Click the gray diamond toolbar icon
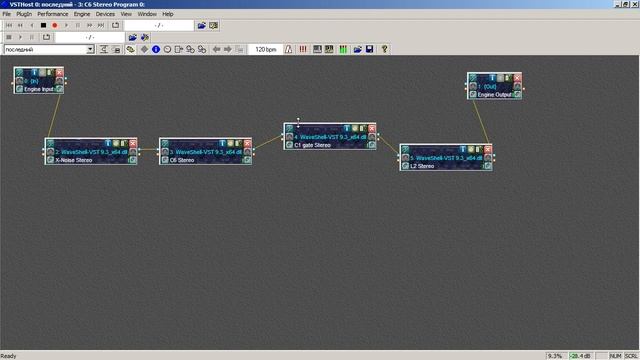 tap(144, 49)
